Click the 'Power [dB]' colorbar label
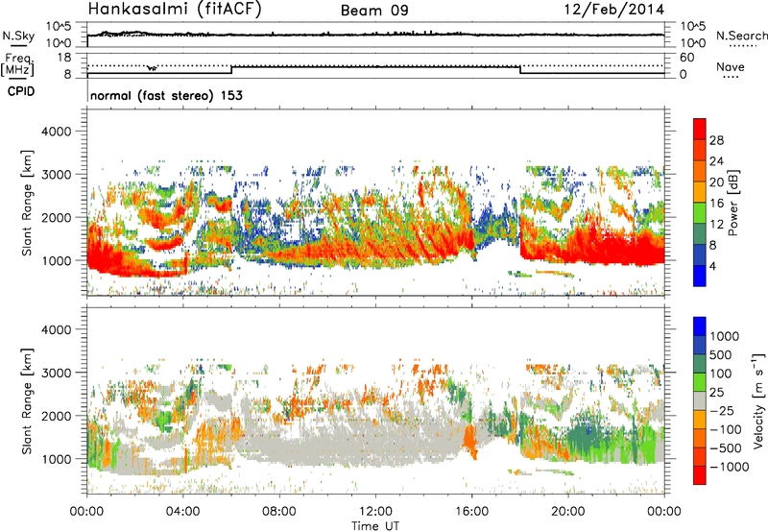 [x=732, y=203]
